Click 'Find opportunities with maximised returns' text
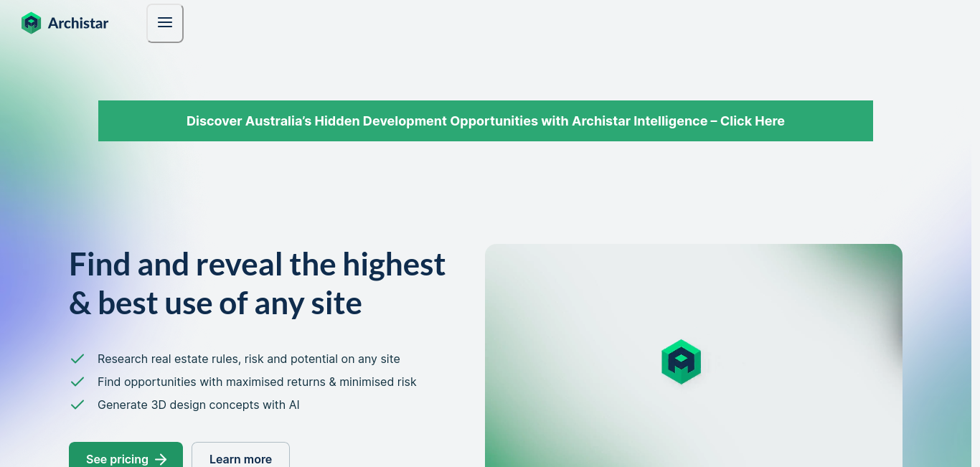 click(257, 382)
